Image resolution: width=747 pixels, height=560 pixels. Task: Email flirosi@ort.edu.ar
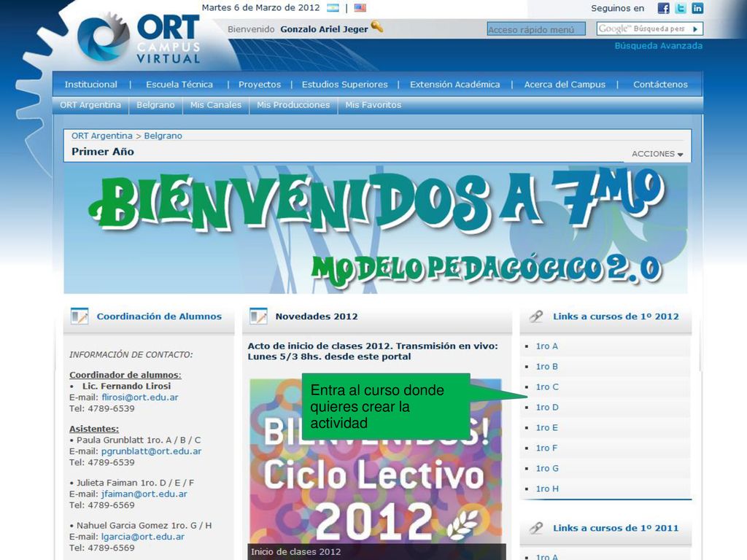[x=140, y=397]
